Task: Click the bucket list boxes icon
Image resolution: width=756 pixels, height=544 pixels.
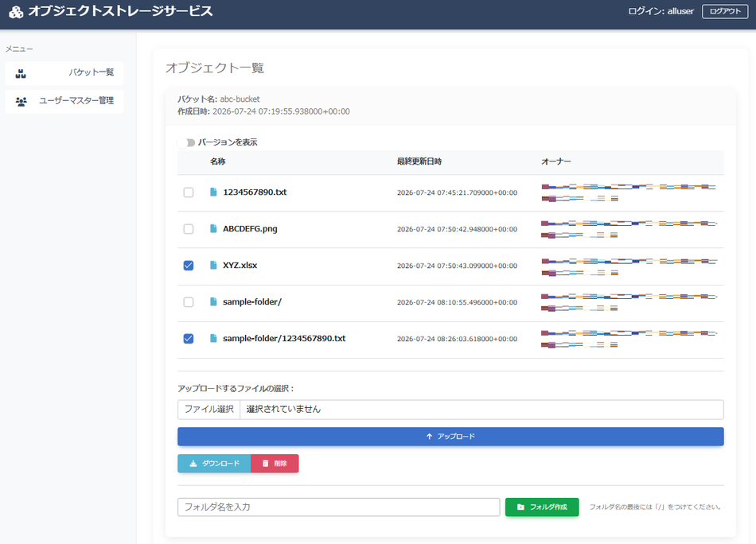Action: [21, 74]
